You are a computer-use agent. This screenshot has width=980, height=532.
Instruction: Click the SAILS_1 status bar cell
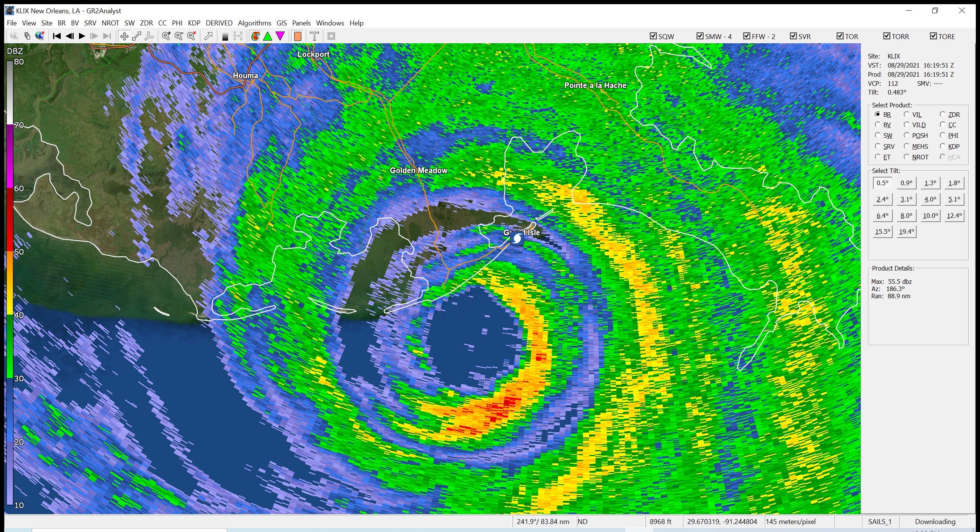[x=880, y=521]
